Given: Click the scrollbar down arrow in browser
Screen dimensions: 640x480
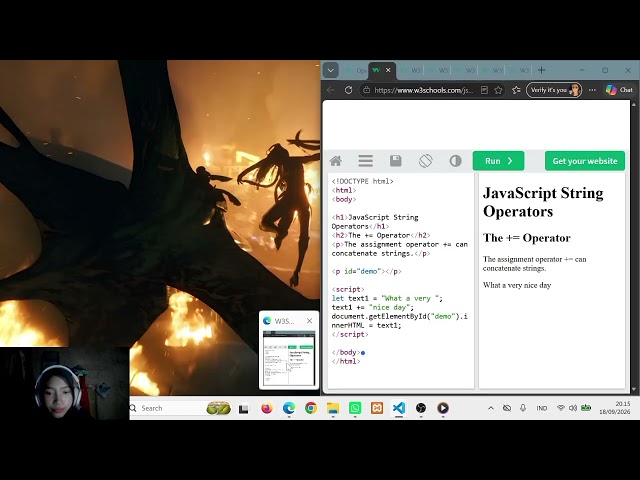Looking at the screenshot, I should (634, 389).
